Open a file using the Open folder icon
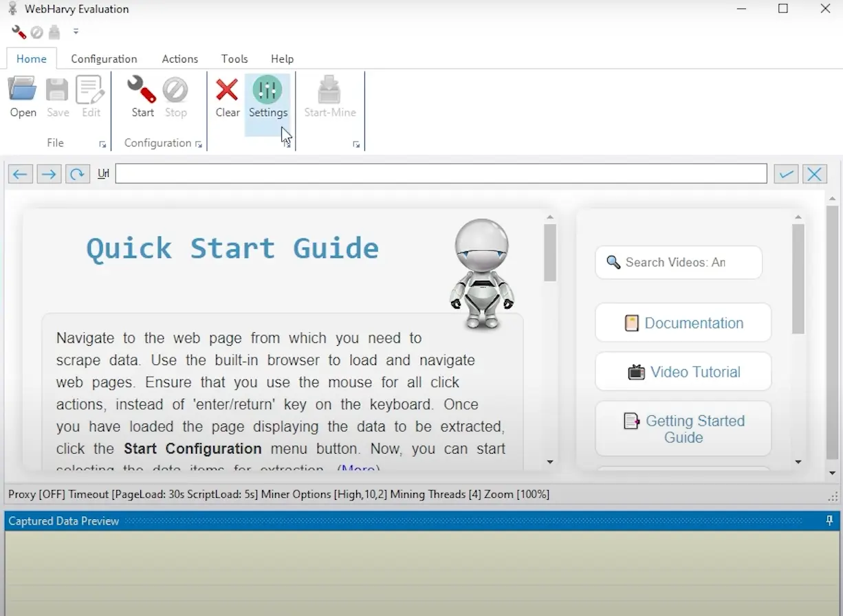The width and height of the screenshot is (843, 616). 23,91
